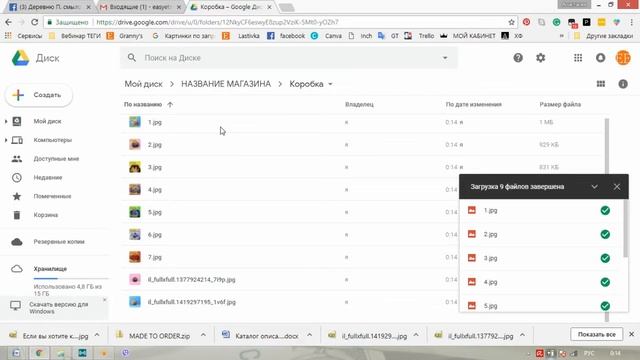This screenshot has width=640, height=360.
Task: Click the Создать button
Action: pyautogui.click(x=39, y=95)
